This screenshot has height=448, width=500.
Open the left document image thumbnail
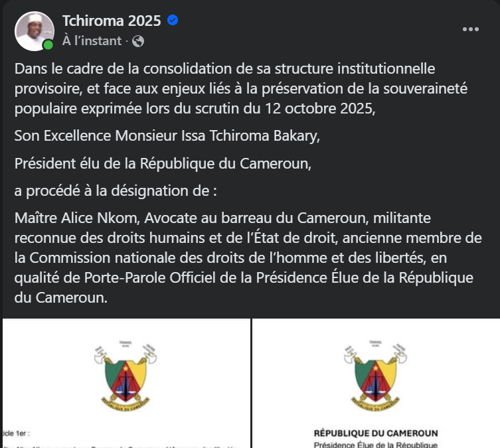coord(125,384)
